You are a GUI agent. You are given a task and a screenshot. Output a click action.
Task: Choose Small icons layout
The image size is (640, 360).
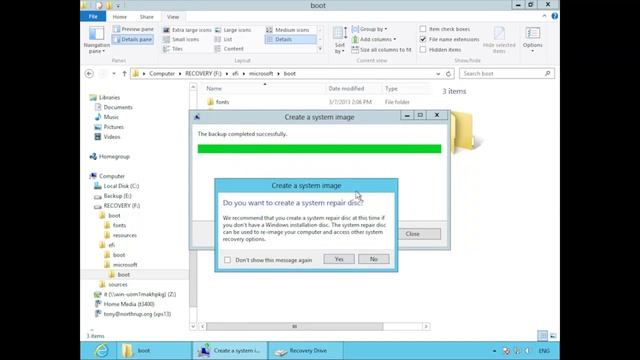click(x=181, y=39)
